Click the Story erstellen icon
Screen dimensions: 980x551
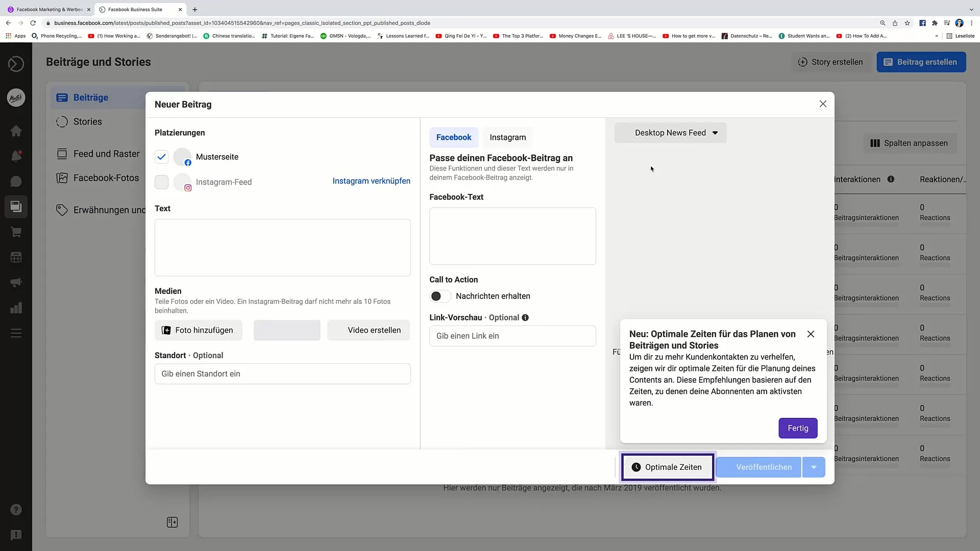(802, 62)
